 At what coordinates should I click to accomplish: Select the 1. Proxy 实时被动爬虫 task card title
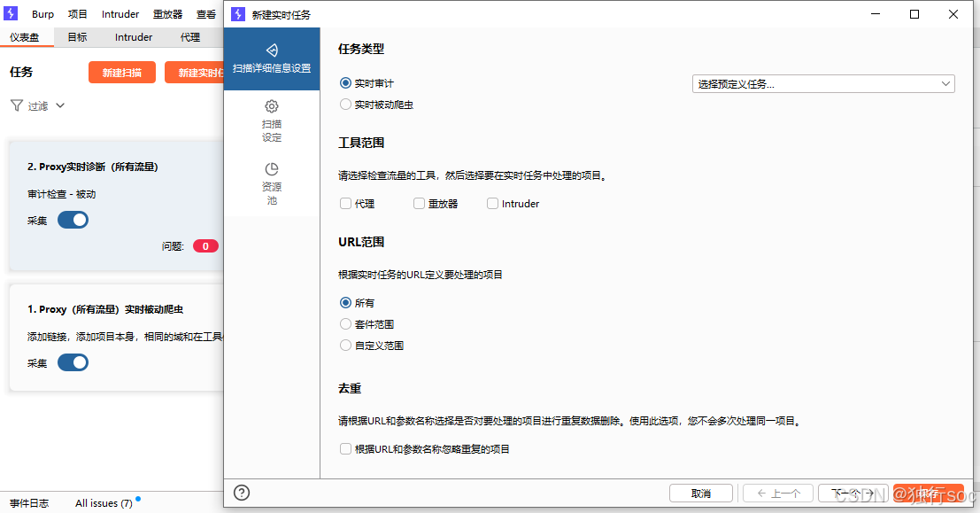pos(105,309)
